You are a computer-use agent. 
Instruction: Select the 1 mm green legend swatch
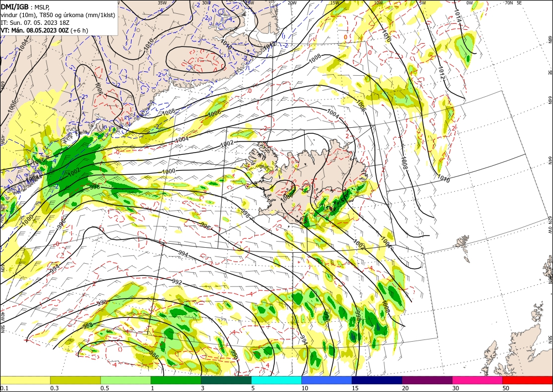tap(176, 380)
